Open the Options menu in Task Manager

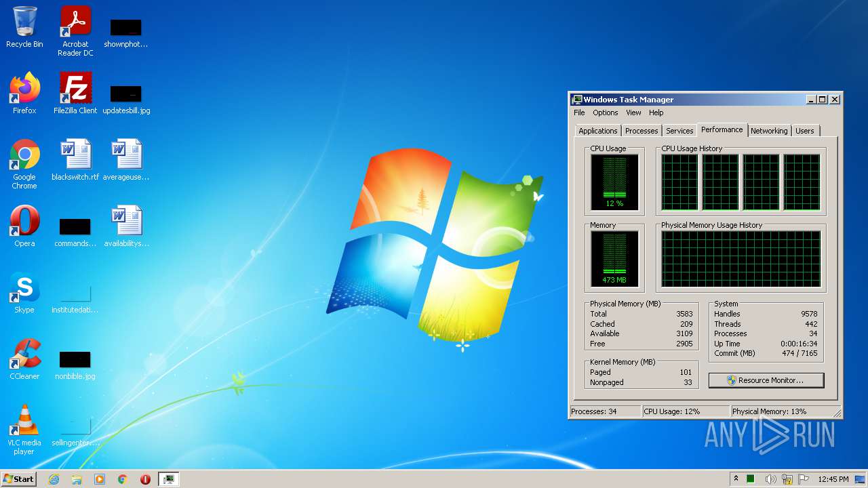[x=605, y=113]
